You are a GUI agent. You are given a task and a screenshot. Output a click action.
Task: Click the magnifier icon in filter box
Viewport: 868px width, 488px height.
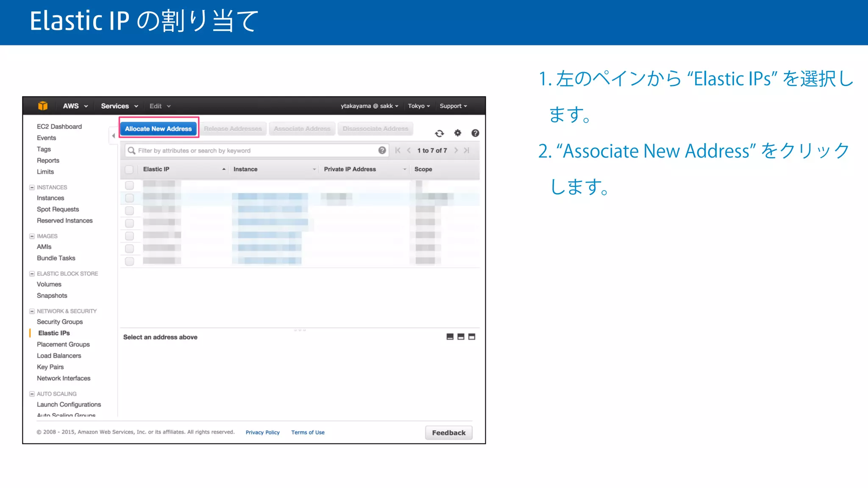(132, 150)
